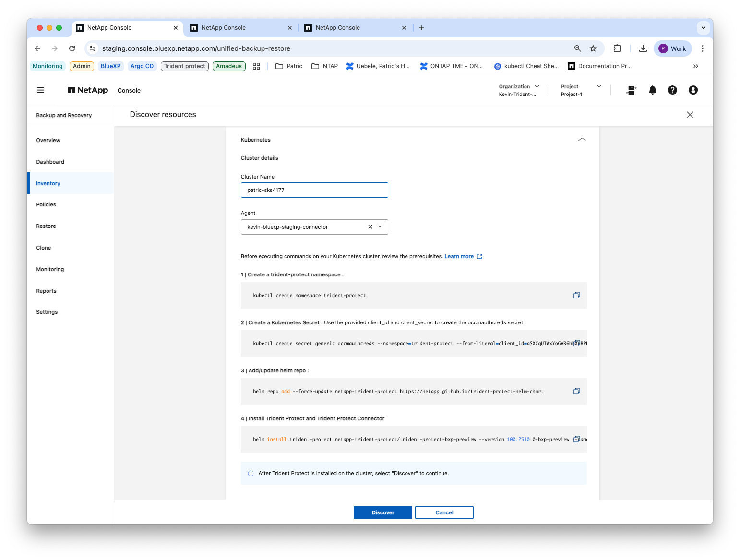Copy the helm repo add command
740x560 pixels.
coord(576,391)
